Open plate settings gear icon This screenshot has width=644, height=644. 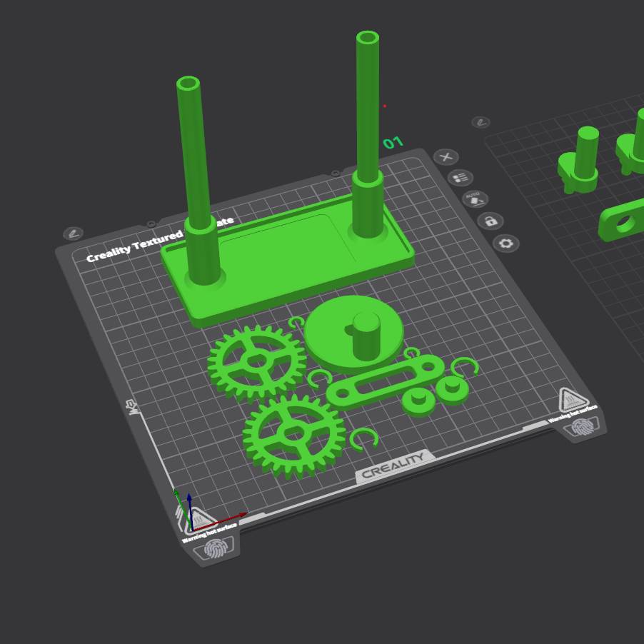[506, 243]
